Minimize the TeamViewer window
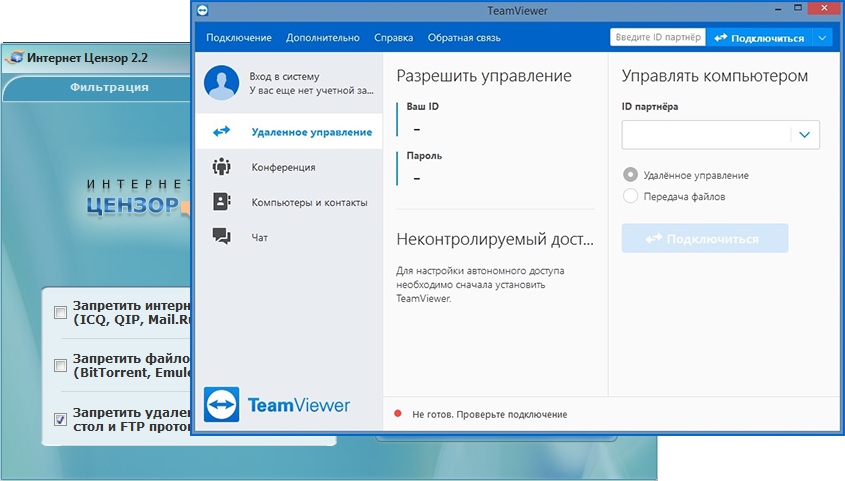The height and width of the screenshot is (481, 845). pos(779,9)
